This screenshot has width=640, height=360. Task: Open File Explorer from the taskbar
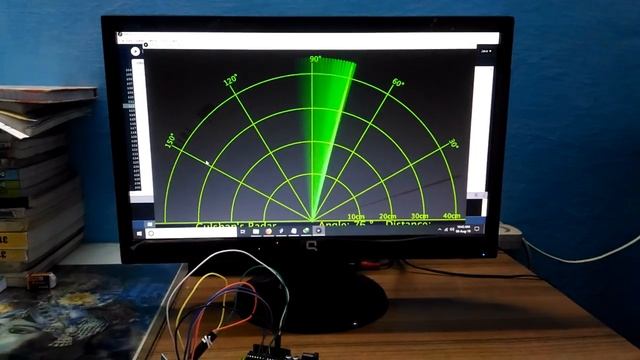tap(256, 231)
